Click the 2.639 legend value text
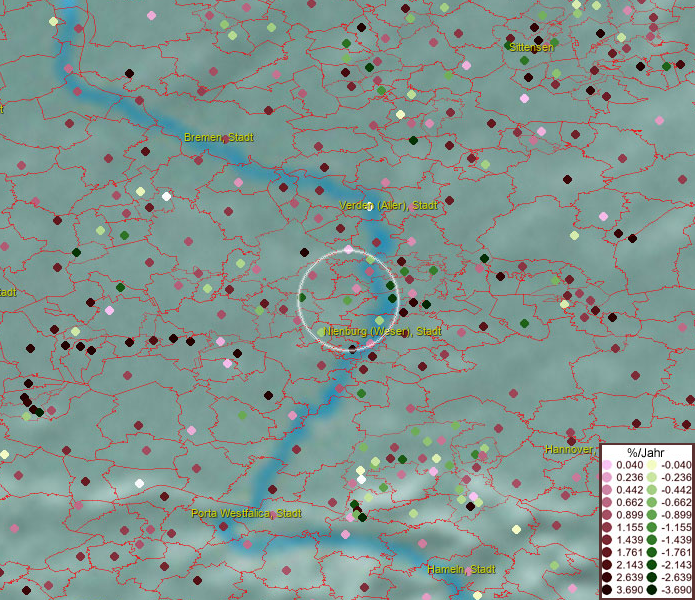The image size is (695, 600). 627,578
